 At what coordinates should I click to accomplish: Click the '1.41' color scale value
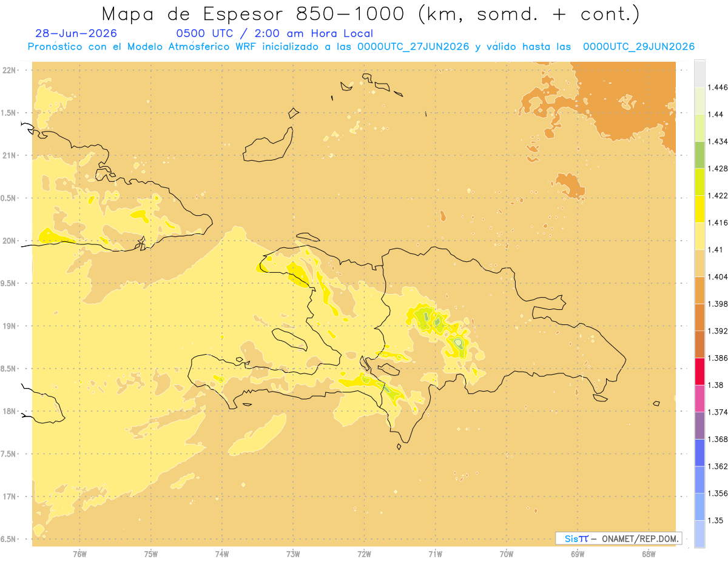[716, 250]
